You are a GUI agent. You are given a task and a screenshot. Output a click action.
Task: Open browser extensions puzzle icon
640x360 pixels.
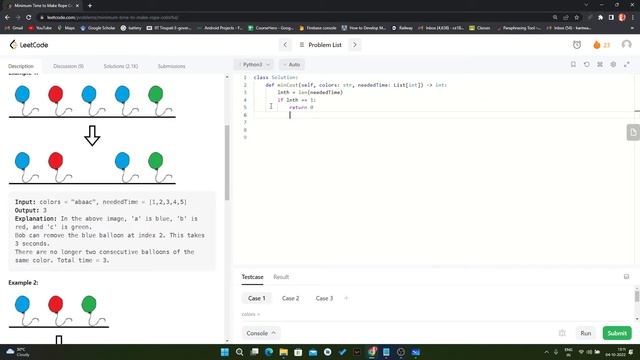pos(600,18)
